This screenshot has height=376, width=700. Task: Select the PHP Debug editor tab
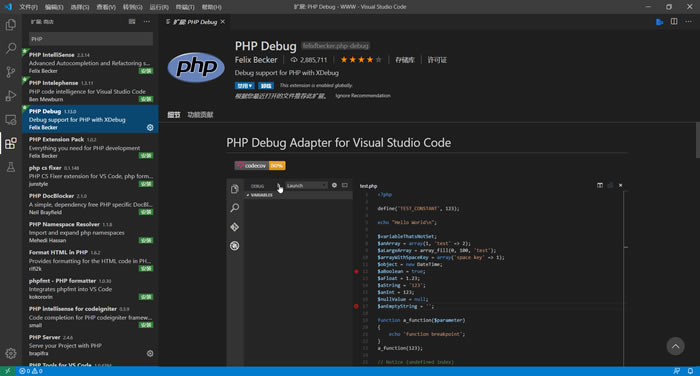click(x=196, y=21)
